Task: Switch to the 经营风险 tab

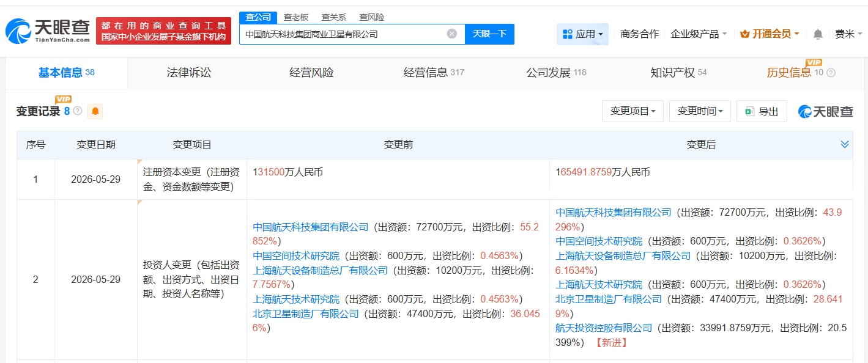Action: pos(311,73)
